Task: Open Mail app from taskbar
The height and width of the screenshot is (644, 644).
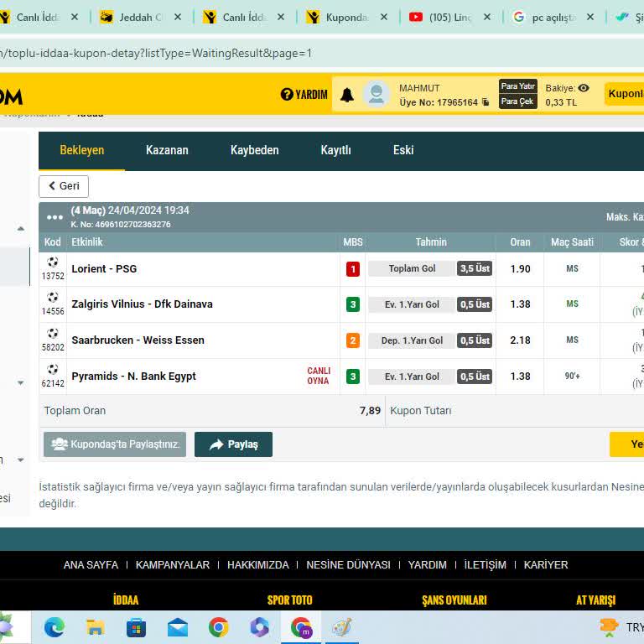Action: [178, 627]
